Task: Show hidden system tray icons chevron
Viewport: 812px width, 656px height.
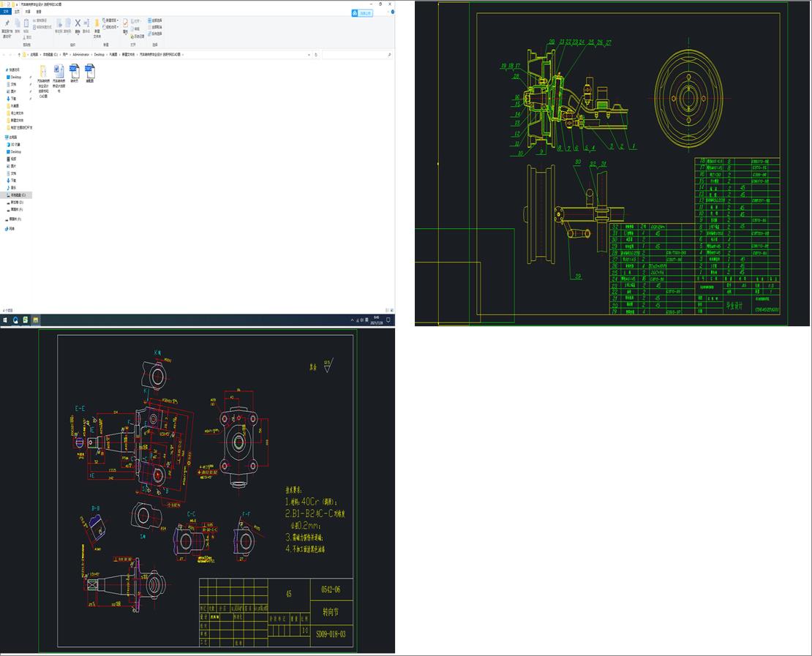Action: click(353, 320)
